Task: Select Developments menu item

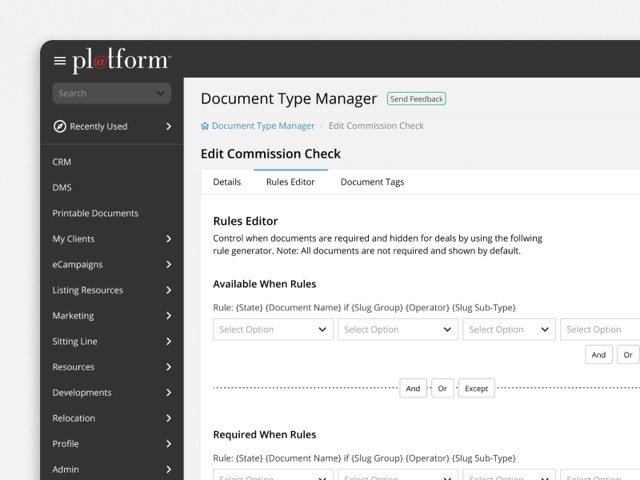Action: pyautogui.click(x=82, y=393)
